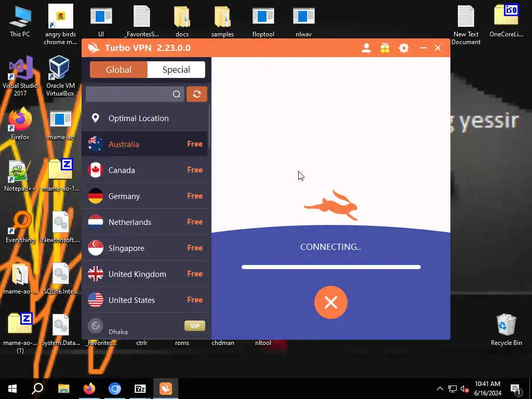This screenshot has width=532, height=399.
Task: Select the Dhaka VIP server
Action: point(145,326)
